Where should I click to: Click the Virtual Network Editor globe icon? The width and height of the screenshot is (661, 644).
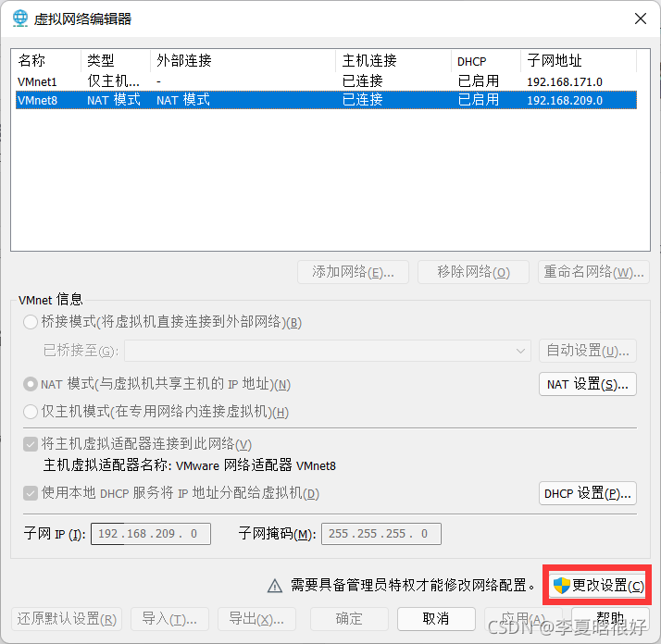point(19,19)
